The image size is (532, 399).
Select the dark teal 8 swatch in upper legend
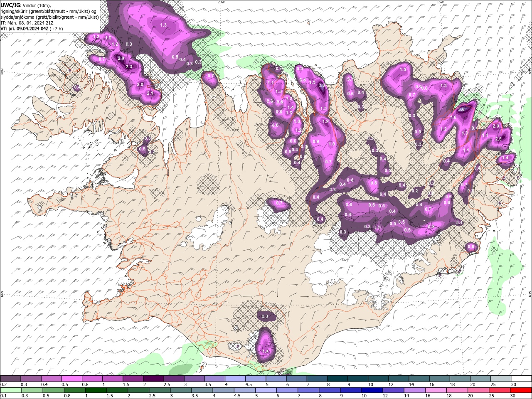click(x=338, y=379)
